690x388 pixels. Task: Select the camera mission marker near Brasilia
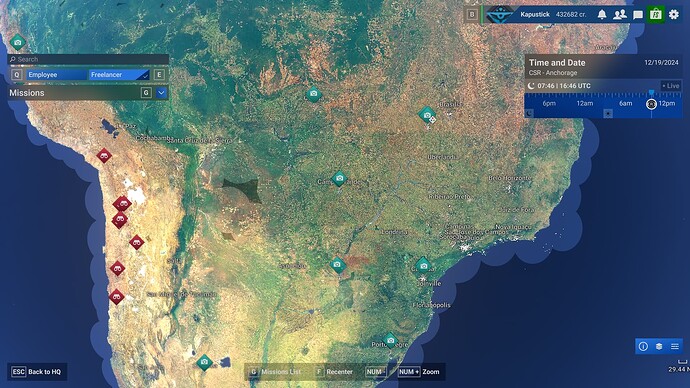427,115
